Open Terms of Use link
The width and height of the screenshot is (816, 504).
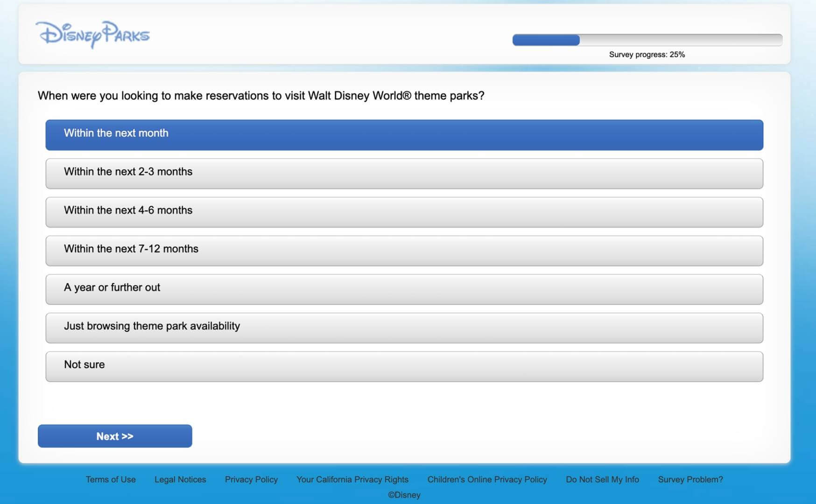(111, 479)
